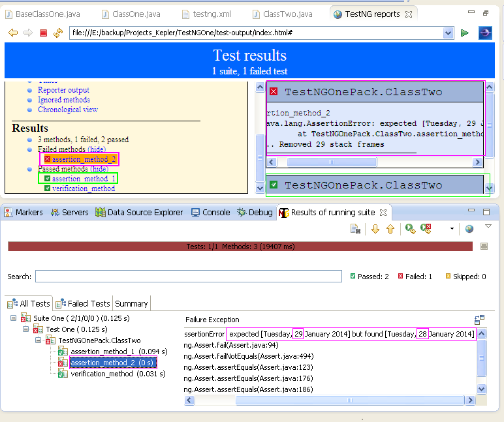Switch to the All Tests tab
Image resolution: width=504 pixels, height=422 pixels.
coord(29,303)
